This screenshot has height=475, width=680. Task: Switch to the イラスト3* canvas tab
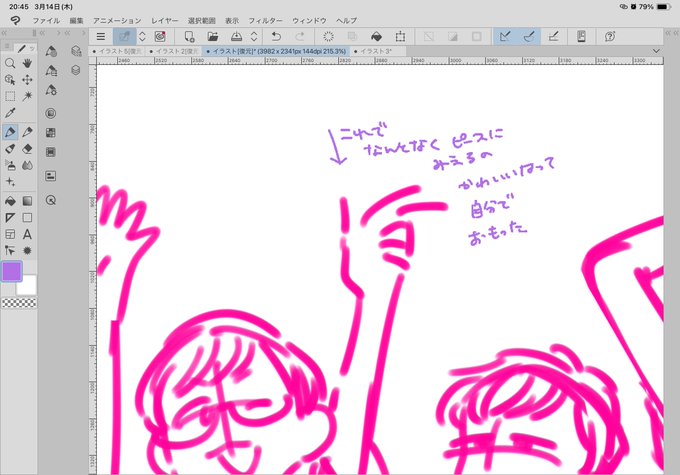point(377,51)
